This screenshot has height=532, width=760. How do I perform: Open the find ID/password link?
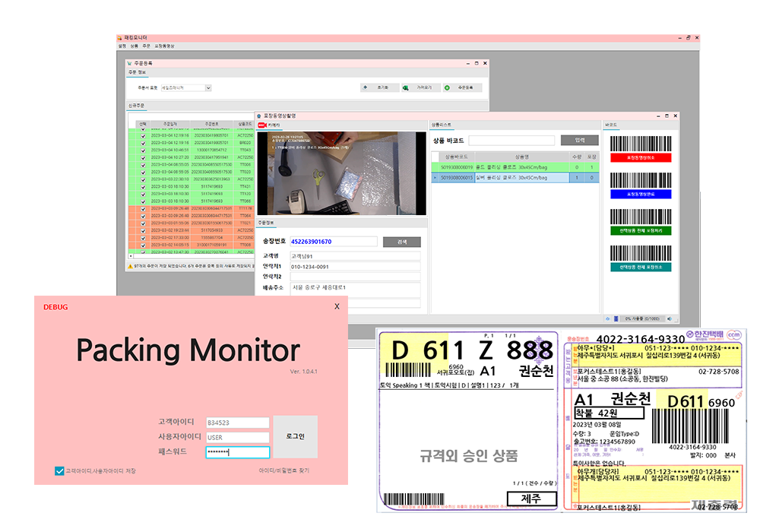pos(284,470)
